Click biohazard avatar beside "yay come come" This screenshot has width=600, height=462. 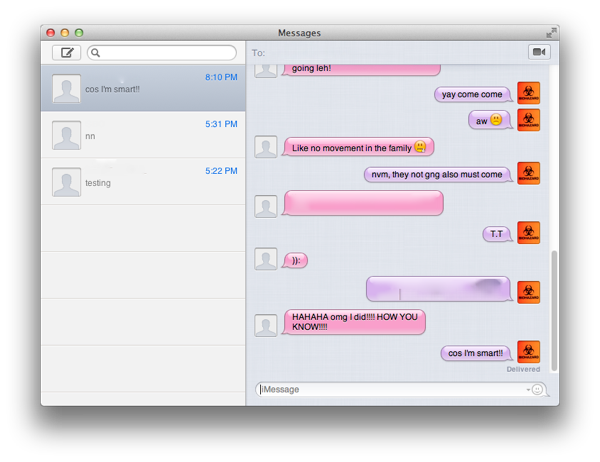tap(528, 93)
